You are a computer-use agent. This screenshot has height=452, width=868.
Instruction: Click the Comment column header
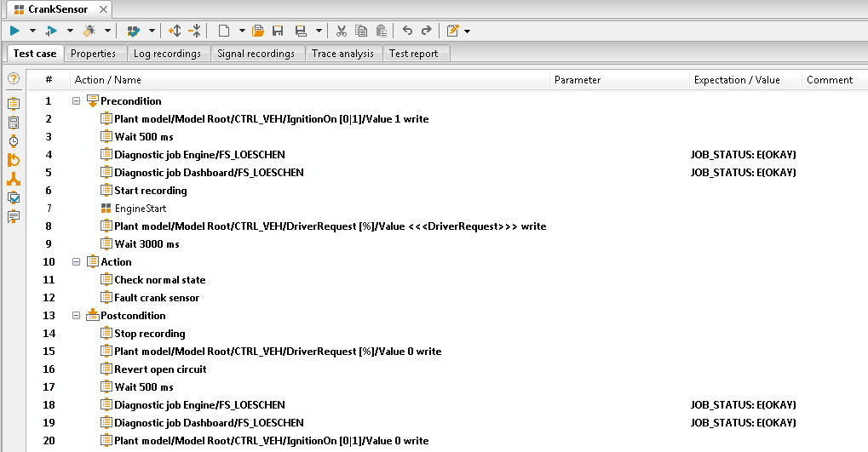pyautogui.click(x=835, y=80)
